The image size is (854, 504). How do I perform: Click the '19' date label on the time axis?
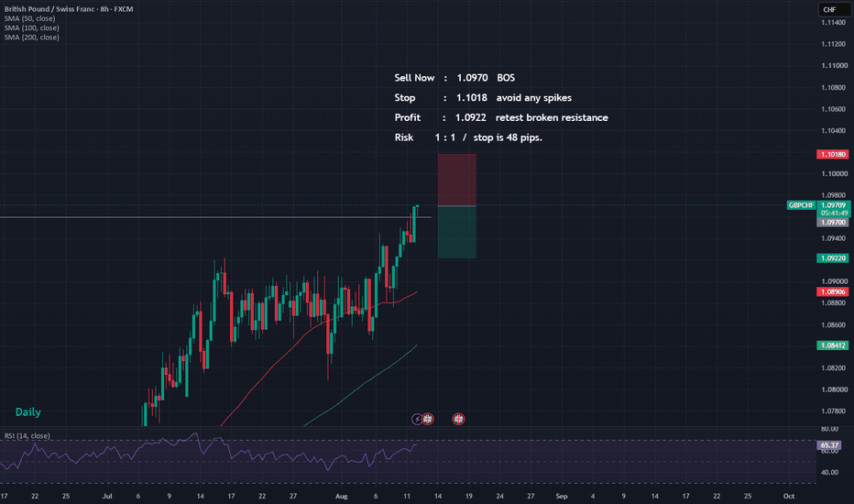(x=469, y=497)
